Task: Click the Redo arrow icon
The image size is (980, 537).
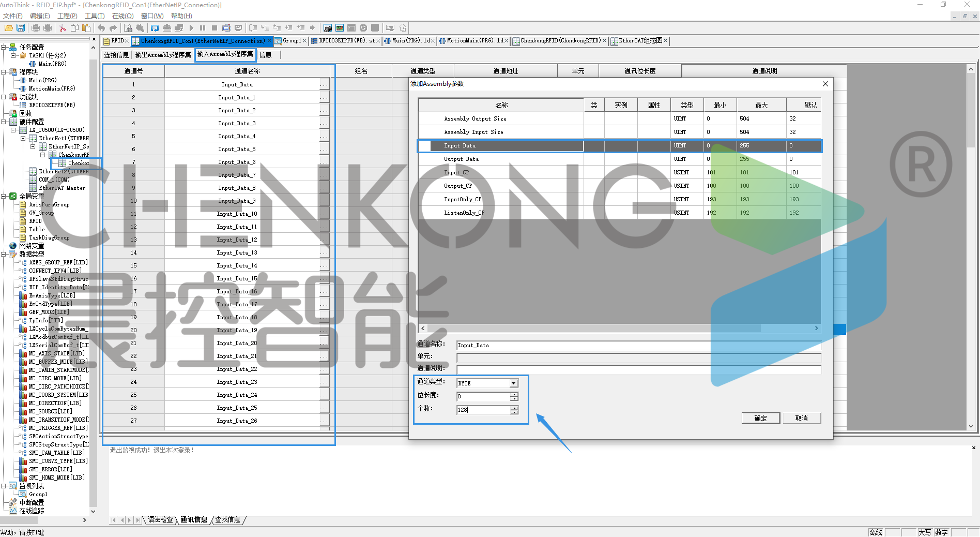Action: pyautogui.click(x=113, y=28)
